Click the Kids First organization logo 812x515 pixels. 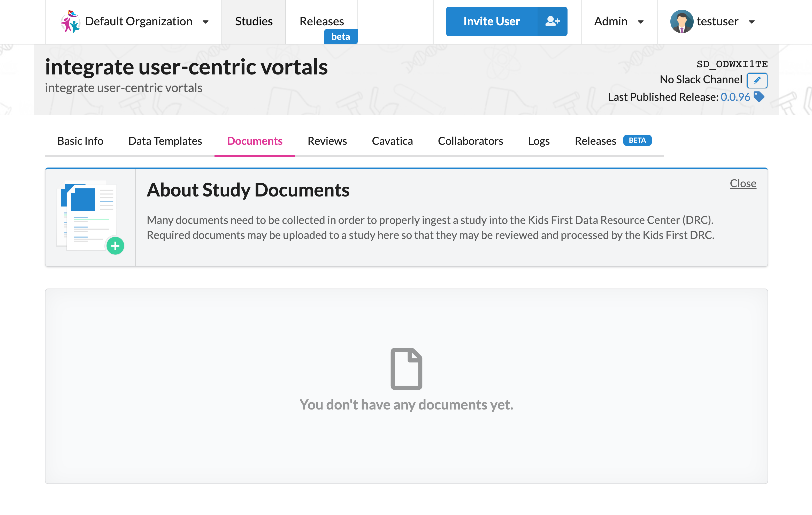click(x=70, y=21)
